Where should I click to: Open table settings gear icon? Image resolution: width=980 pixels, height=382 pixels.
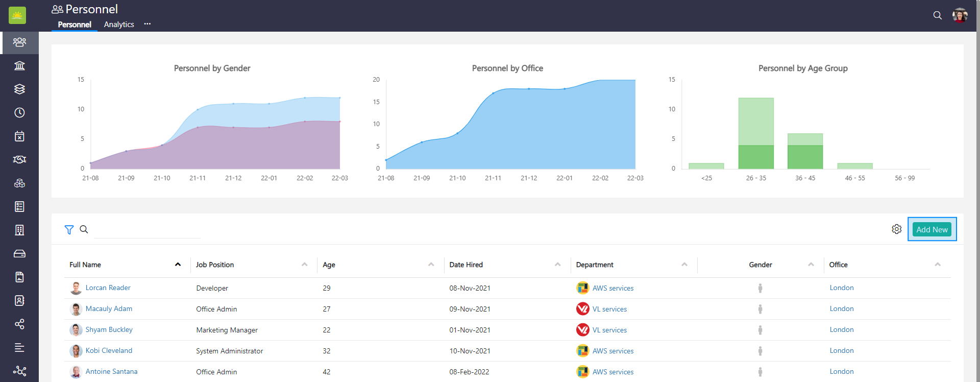pyautogui.click(x=896, y=229)
